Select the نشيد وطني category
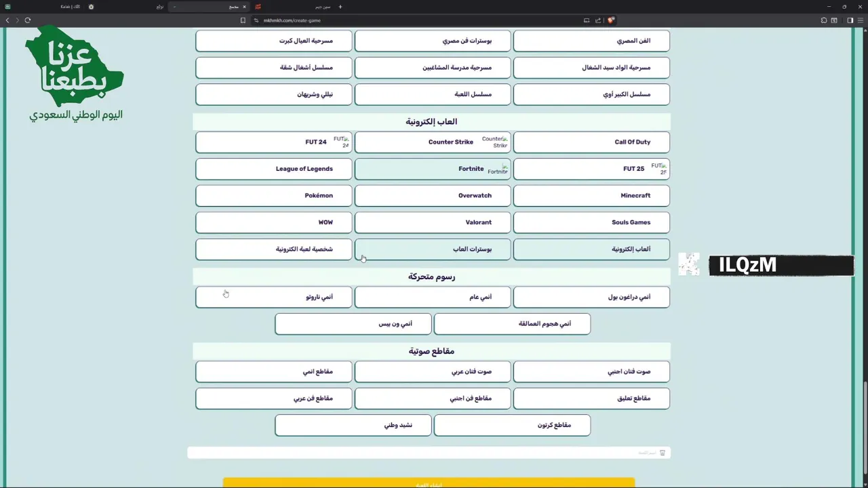Screen dimensions: 868x488 353,425
